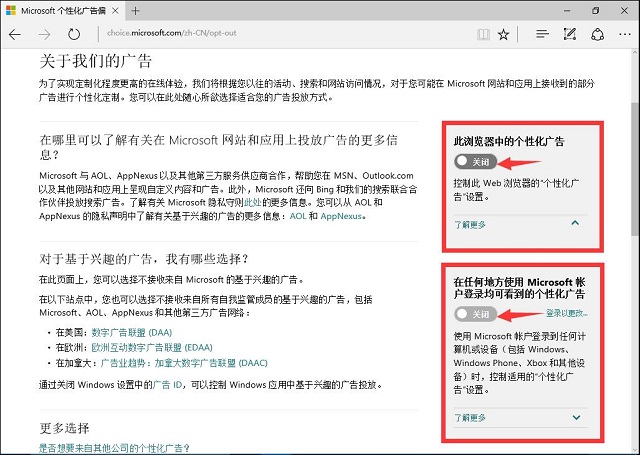Open the AOL privacy link

click(298, 216)
